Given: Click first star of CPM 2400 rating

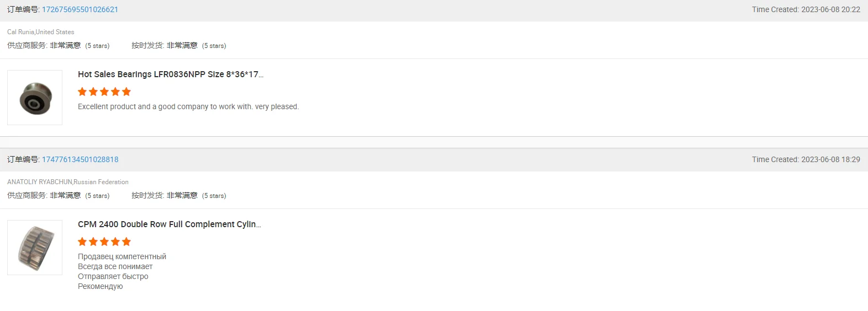Looking at the screenshot, I should (x=82, y=242).
